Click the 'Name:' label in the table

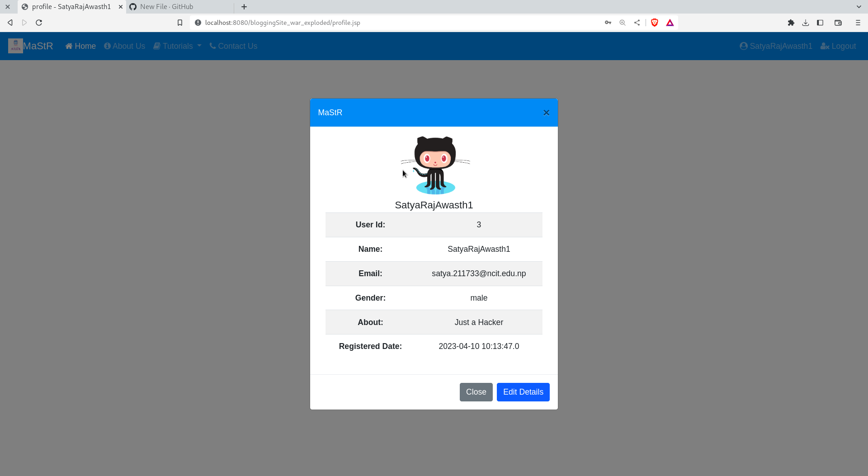(370, 249)
